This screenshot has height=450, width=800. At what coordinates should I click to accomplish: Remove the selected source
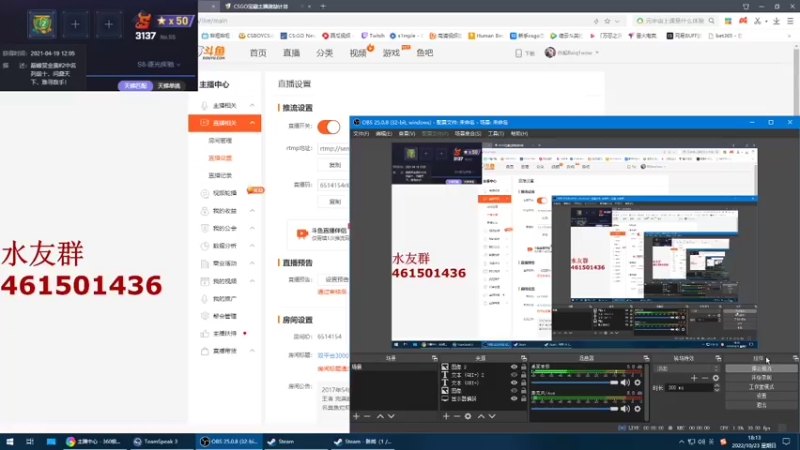tap(457, 416)
